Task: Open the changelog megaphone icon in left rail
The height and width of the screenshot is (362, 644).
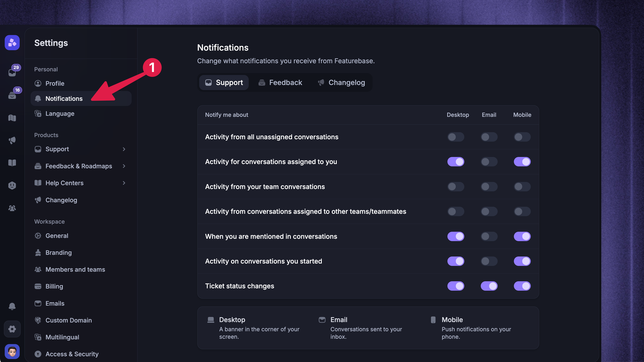Action: [x=12, y=140]
